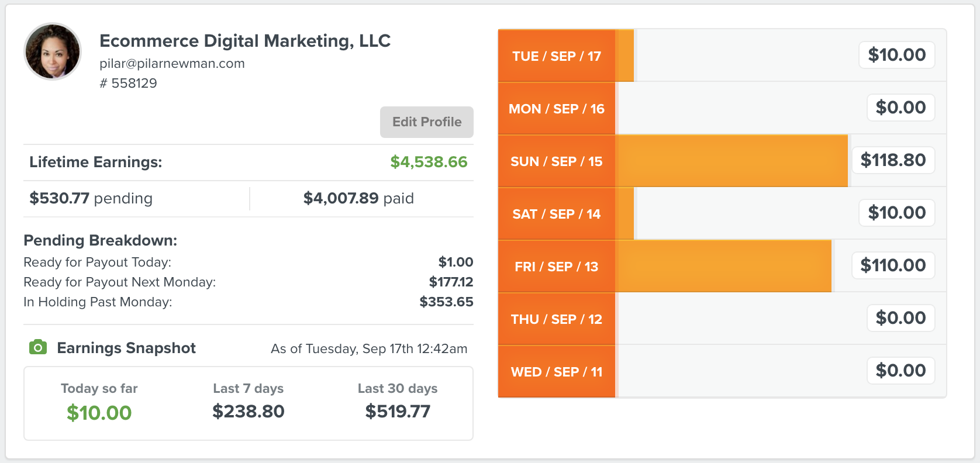
Task: Click the pilar@pilarnewman.com email address
Action: tap(172, 63)
